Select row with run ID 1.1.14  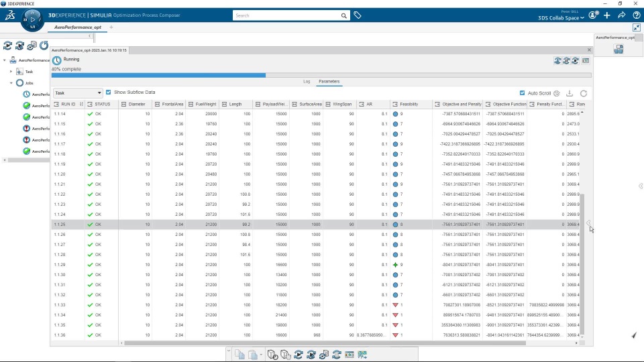point(315,114)
